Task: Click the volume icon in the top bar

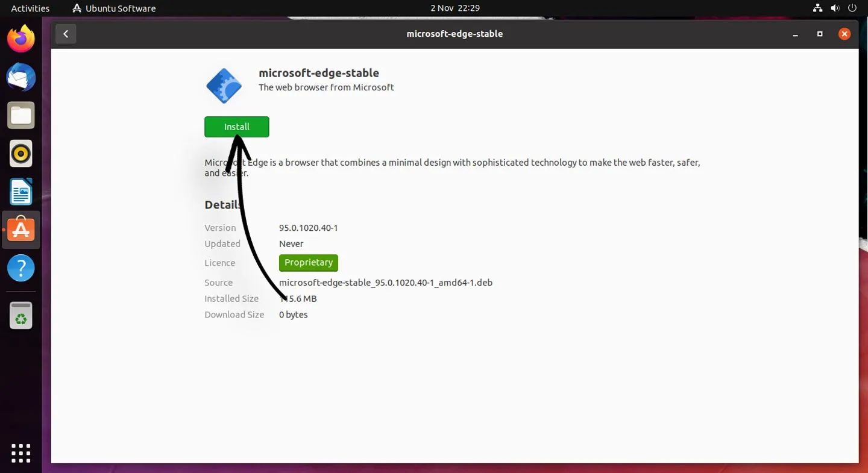Action: tap(834, 8)
